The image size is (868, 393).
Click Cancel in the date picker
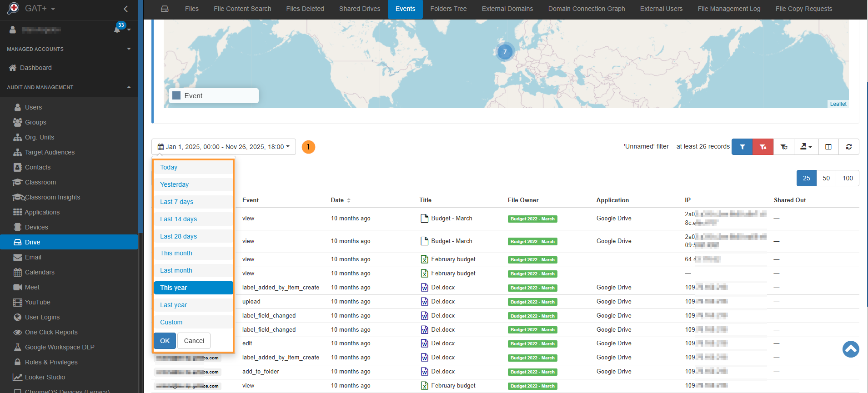pyautogui.click(x=194, y=341)
